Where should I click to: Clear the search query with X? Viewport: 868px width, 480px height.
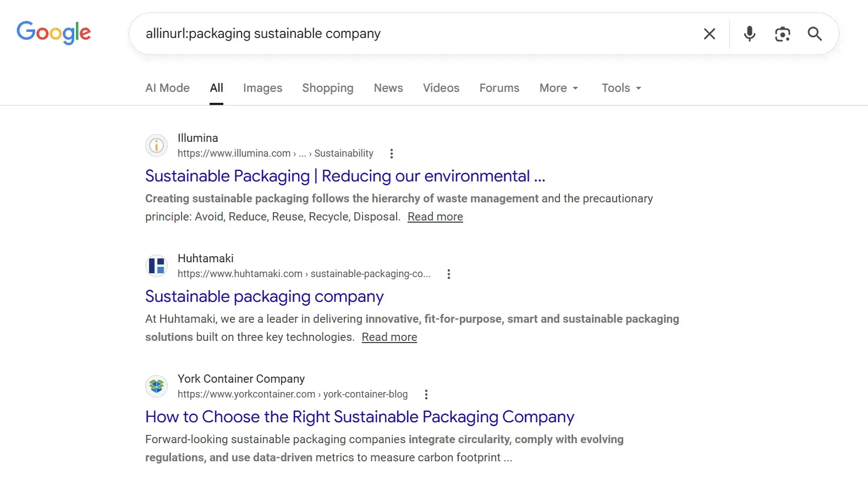pyautogui.click(x=710, y=34)
